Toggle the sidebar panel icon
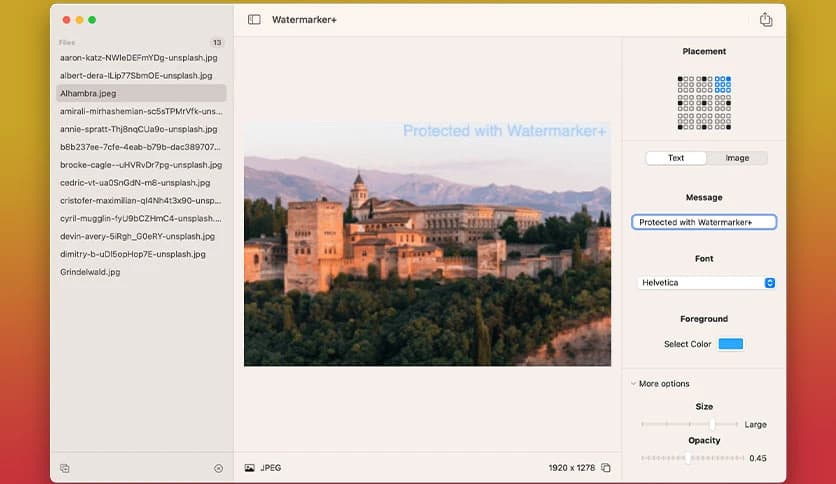 point(254,20)
